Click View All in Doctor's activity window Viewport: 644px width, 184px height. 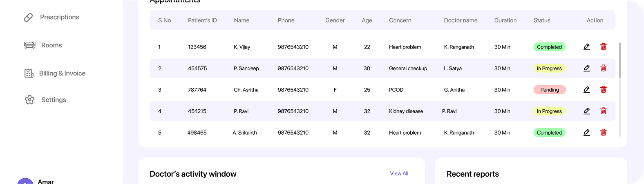point(399,173)
